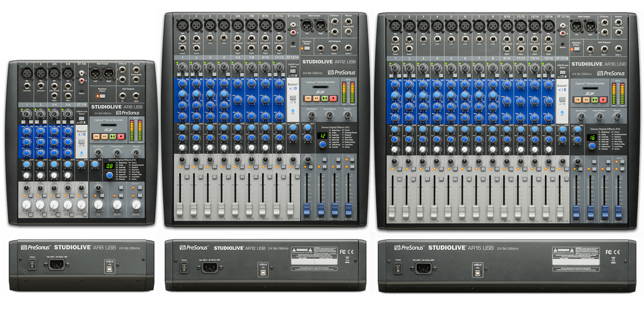The height and width of the screenshot is (309, 644).
Task: Click Stereo Digital Effects list on AR12
Action: 343,140
